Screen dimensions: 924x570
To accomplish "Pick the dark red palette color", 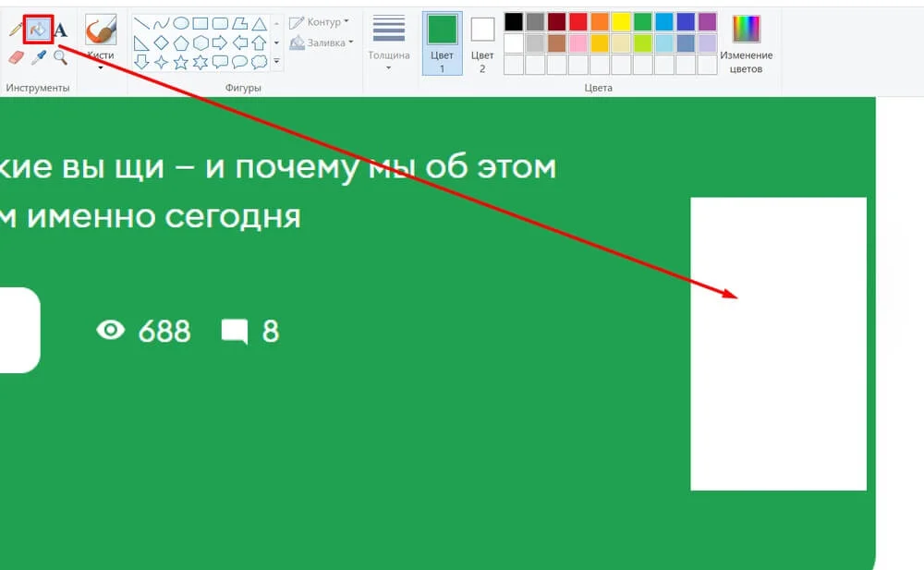I will point(557,22).
